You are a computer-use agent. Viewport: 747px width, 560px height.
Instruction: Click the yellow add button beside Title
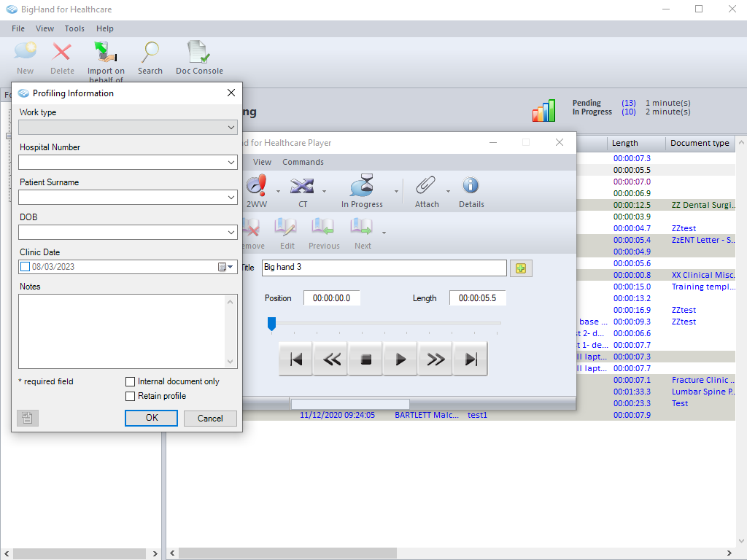(x=521, y=268)
